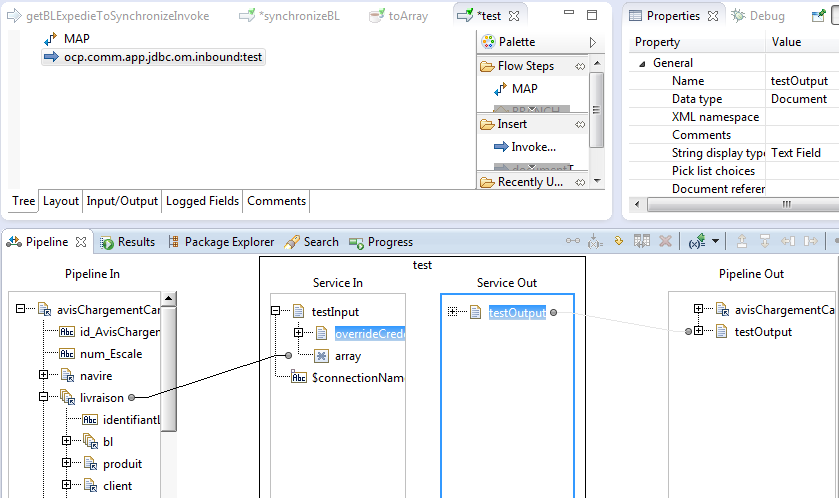Click Properties horizontal scrollbar left arrow

click(x=637, y=204)
